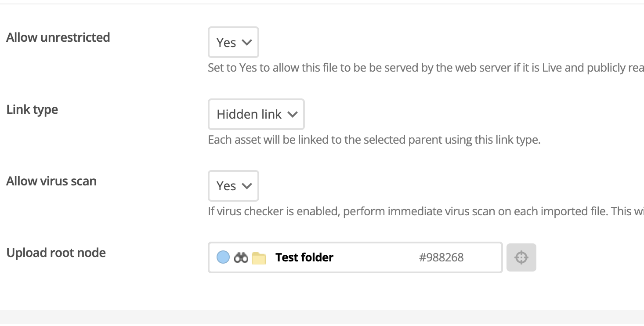Viewport: 644px width, 326px height.
Task: Click the Allow virus scan field label
Action: 51,181
